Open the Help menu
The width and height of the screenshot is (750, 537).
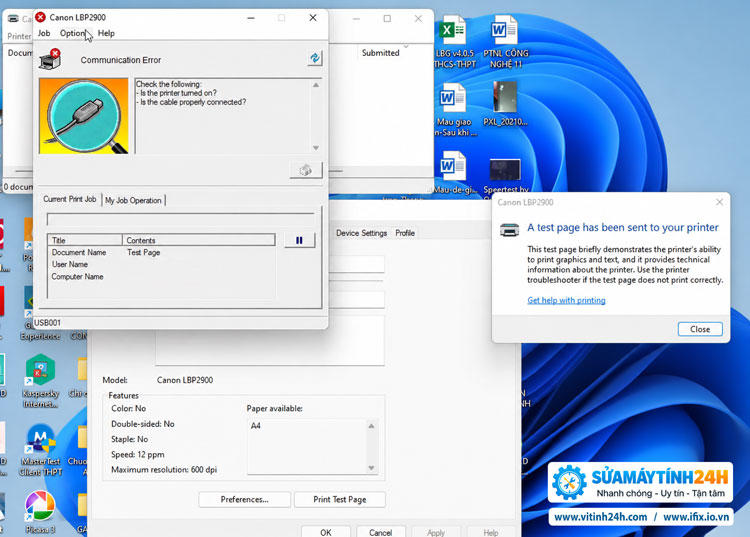click(x=106, y=33)
